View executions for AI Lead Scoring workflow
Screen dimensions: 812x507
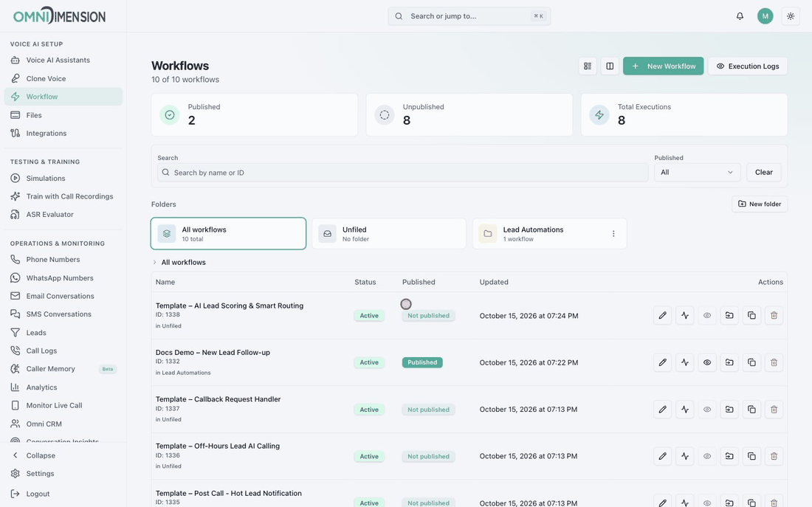point(684,315)
